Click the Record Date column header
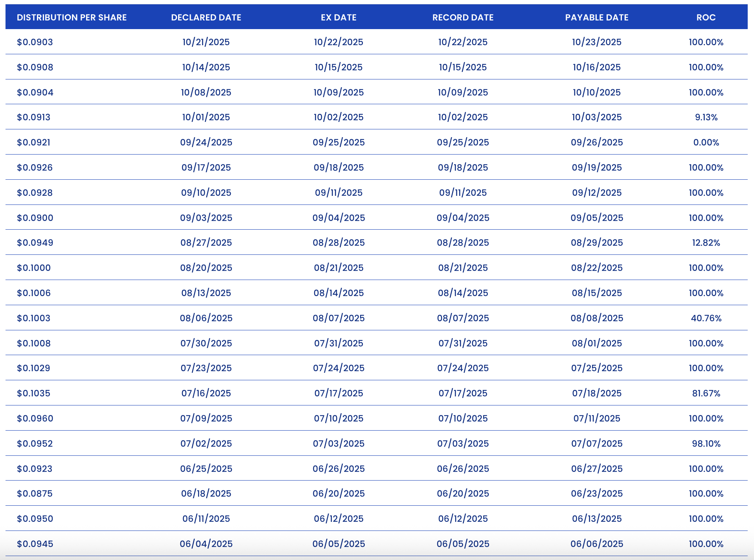Viewport: 754px width, 560px height. [x=463, y=17]
